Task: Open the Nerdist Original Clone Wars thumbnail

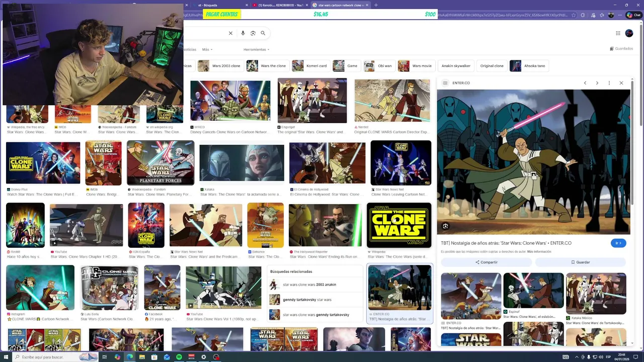Action: pyautogui.click(x=392, y=101)
